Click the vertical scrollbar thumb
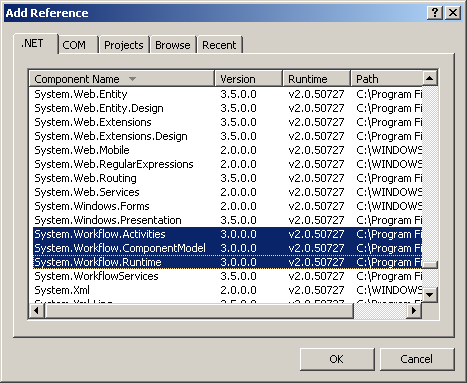The width and height of the screenshot is (467, 383). pos(430,265)
